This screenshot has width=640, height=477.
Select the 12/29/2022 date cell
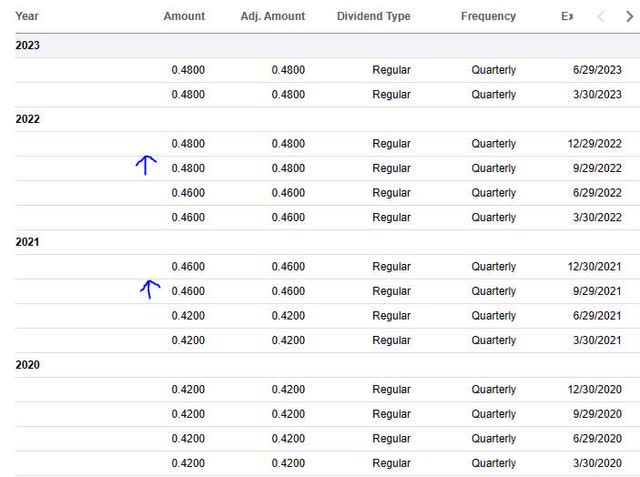tap(594, 144)
